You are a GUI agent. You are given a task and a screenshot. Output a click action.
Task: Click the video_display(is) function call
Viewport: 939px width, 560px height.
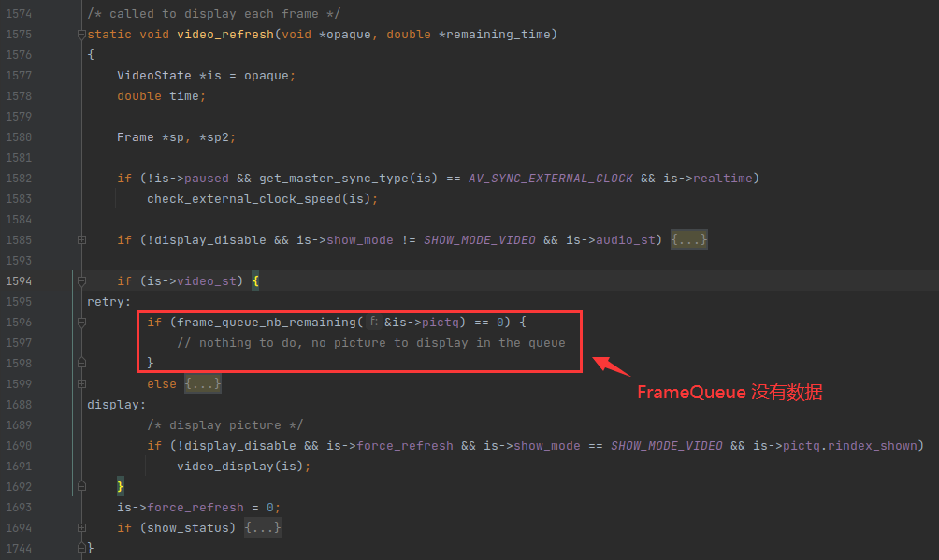pyautogui.click(x=239, y=467)
